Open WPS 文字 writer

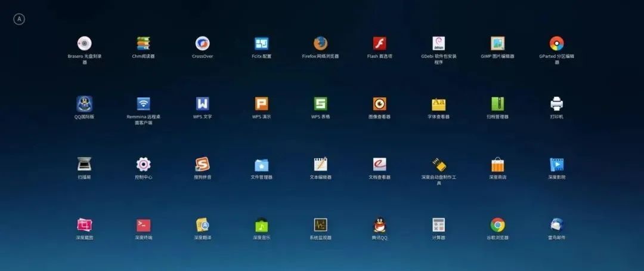(203, 104)
